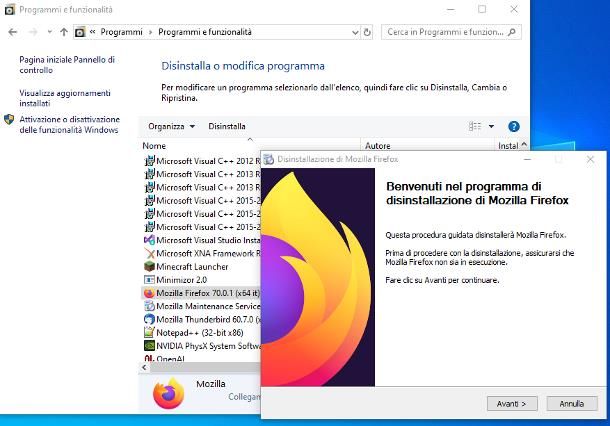Image resolution: width=610 pixels, height=426 pixels.
Task: Select Microsoft Visual Studio Installer row
Action: pos(202,240)
